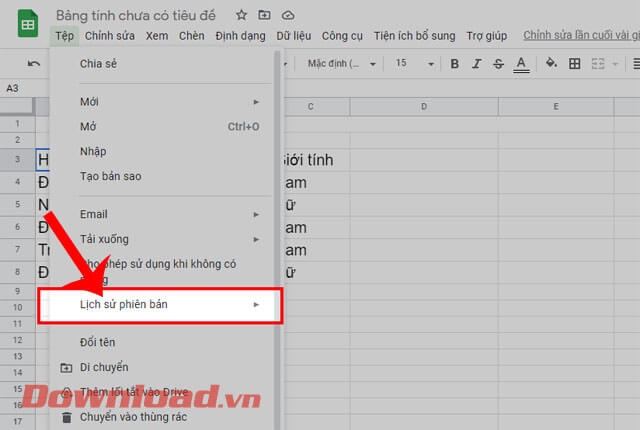Screen dimensions: 640x430
Task: Expand the Email submenu
Action: (163, 214)
